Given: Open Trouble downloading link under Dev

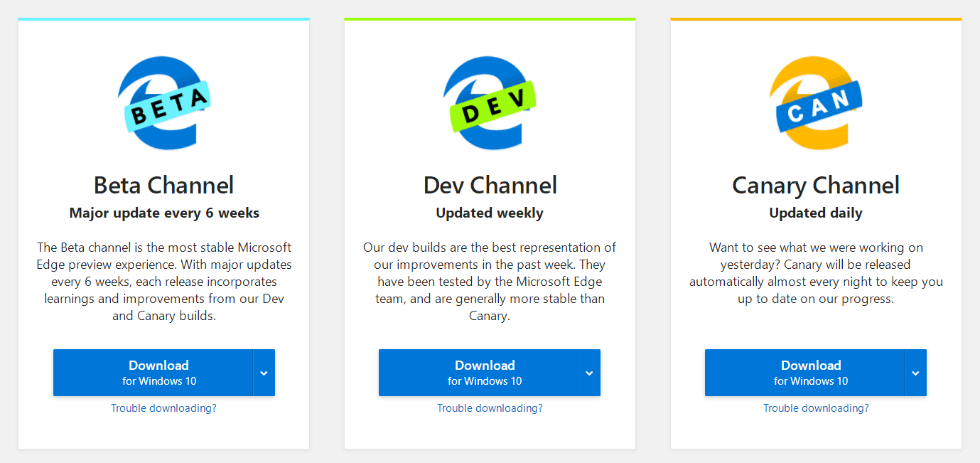Looking at the screenshot, I should (490, 408).
